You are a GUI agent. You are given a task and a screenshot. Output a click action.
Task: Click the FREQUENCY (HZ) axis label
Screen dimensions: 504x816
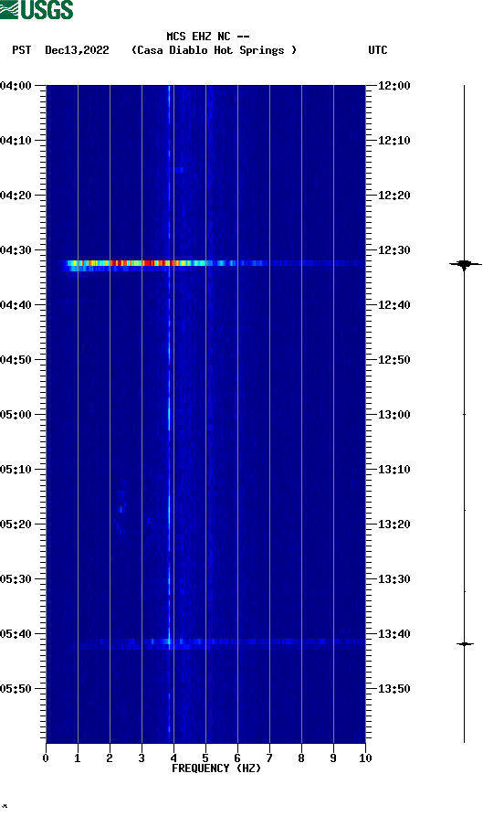tap(216, 768)
